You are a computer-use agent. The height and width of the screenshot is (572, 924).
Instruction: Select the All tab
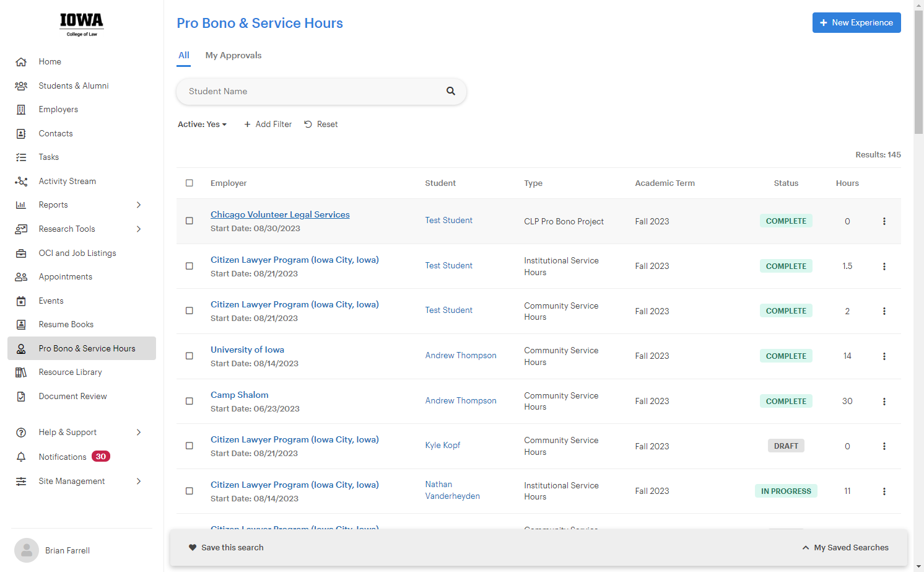coord(184,55)
